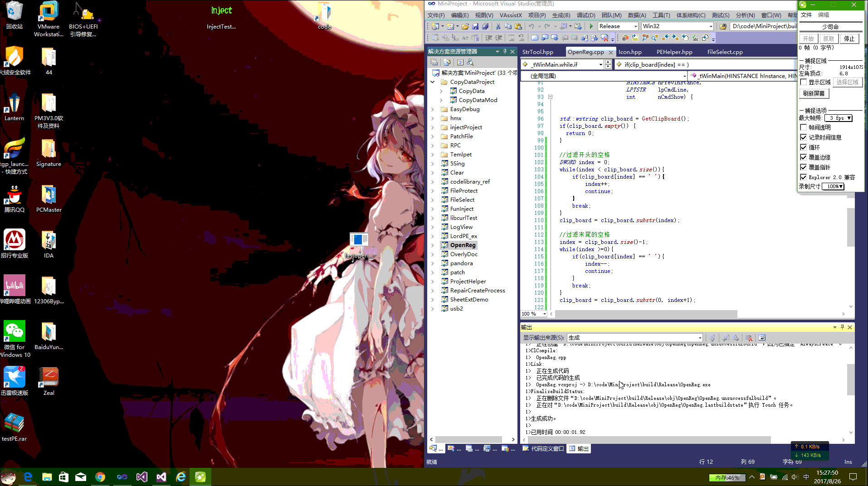Click memory 内存:46% indicator in system tray
The image size is (868, 486).
pos(727,477)
